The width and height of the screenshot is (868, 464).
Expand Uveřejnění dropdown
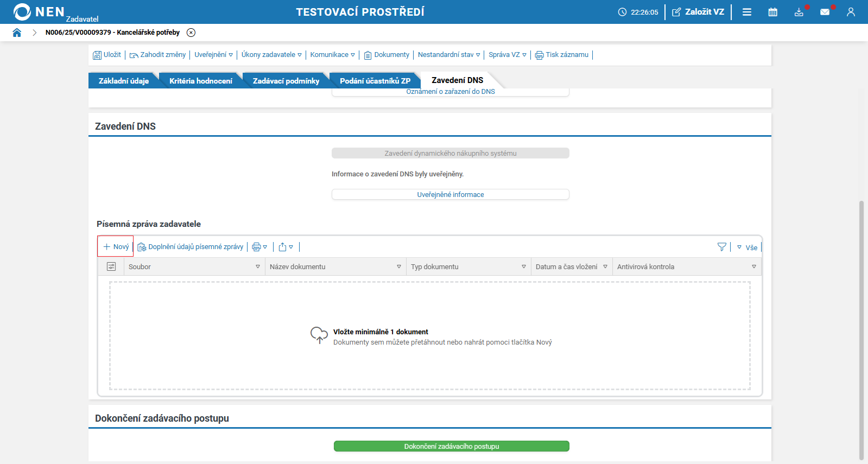[213, 55]
